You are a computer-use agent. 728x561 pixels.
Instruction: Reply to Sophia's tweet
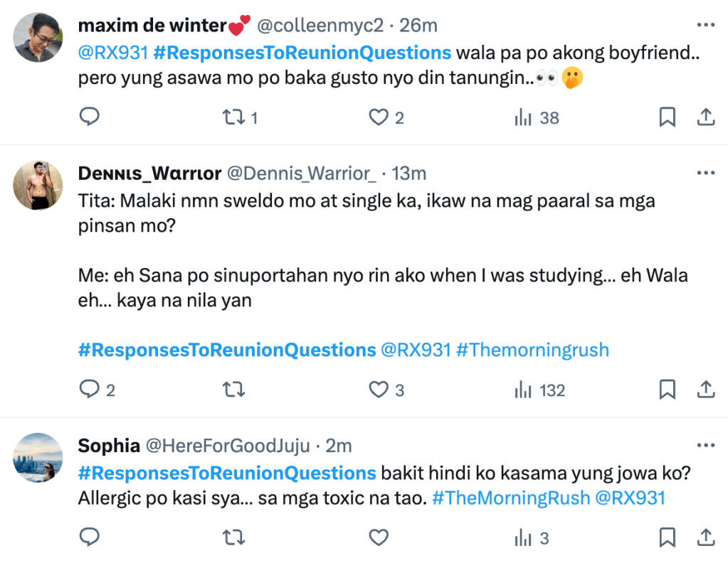coord(89,538)
